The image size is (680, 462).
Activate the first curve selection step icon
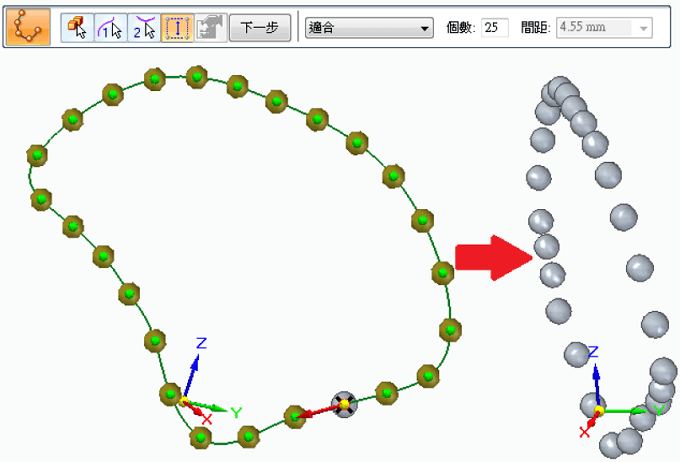(x=111, y=28)
